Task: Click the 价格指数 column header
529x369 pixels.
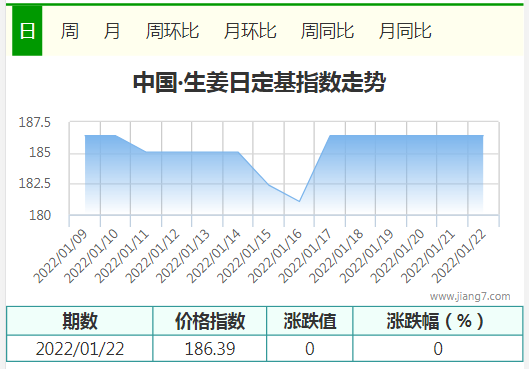Action: coord(210,321)
